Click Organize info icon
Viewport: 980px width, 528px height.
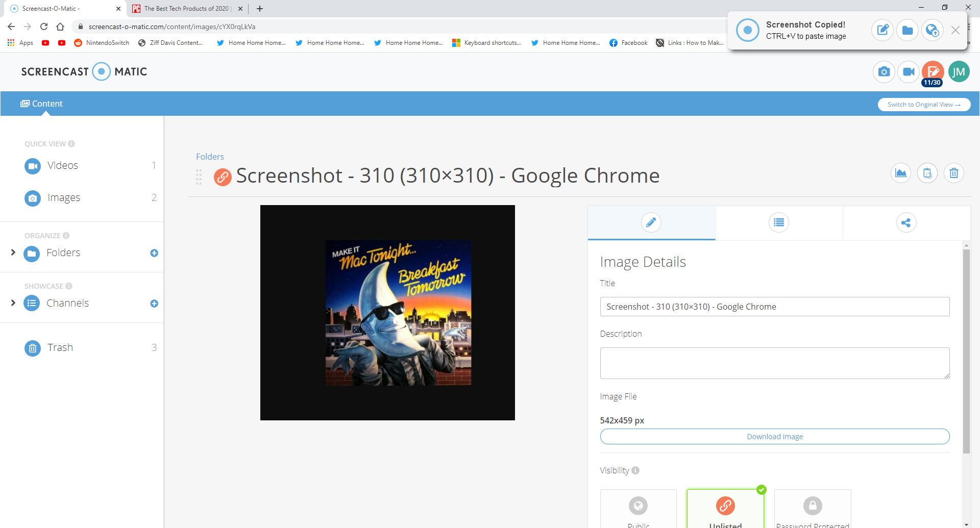click(66, 236)
